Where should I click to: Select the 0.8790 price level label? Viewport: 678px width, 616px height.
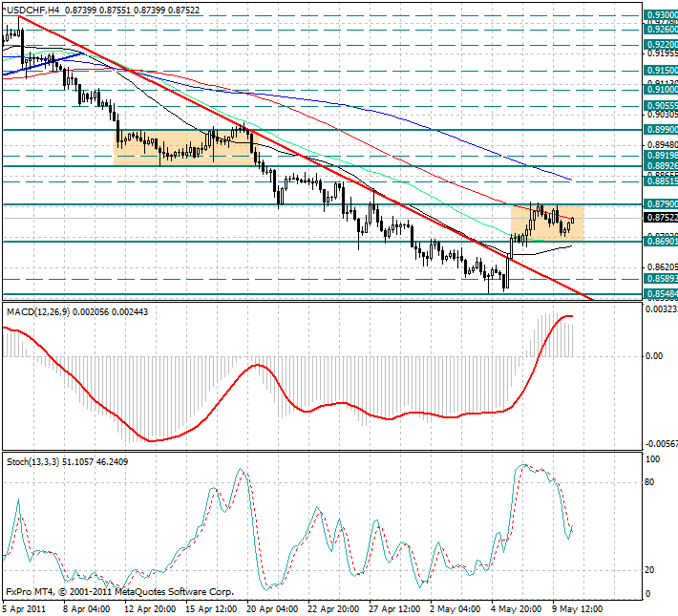click(661, 203)
